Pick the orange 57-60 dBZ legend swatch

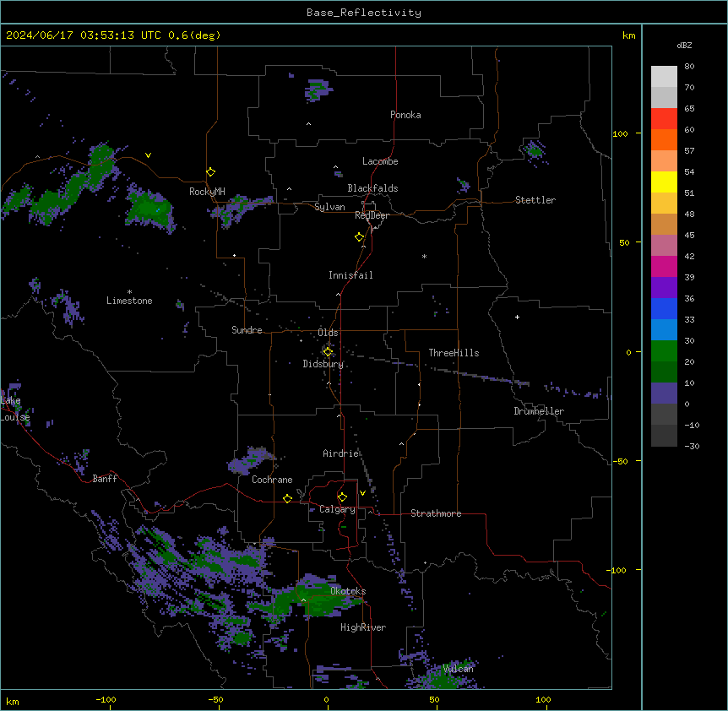[664, 139]
